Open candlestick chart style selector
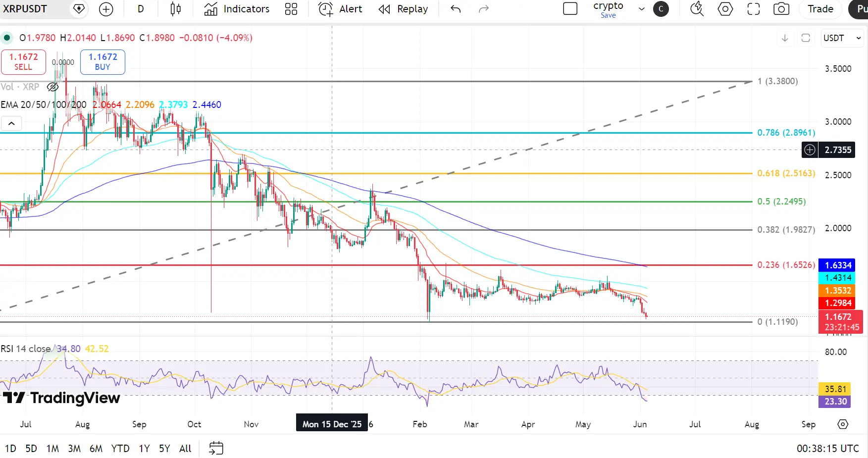 pos(175,9)
